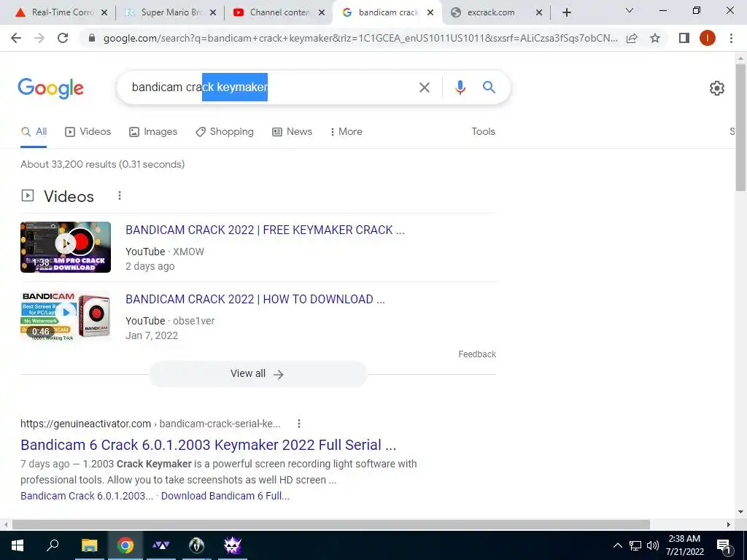Viewport: 747px width, 560px height.
Task: Open the Windows Start menu
Action: 18,545
